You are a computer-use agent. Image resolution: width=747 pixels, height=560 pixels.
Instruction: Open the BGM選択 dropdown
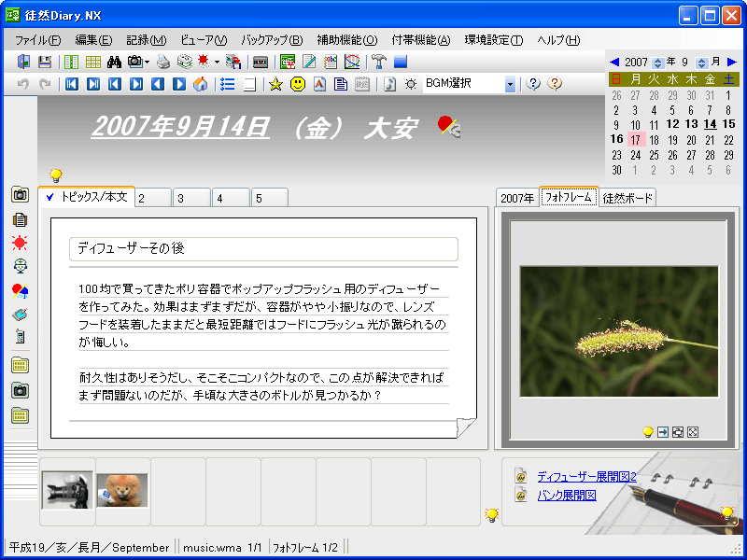(510, 84)
